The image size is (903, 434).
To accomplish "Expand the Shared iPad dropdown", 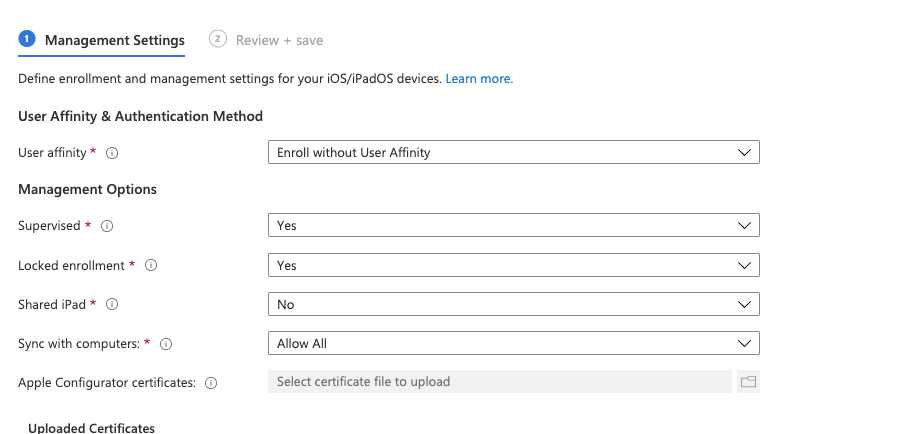I will pos(513,304).
